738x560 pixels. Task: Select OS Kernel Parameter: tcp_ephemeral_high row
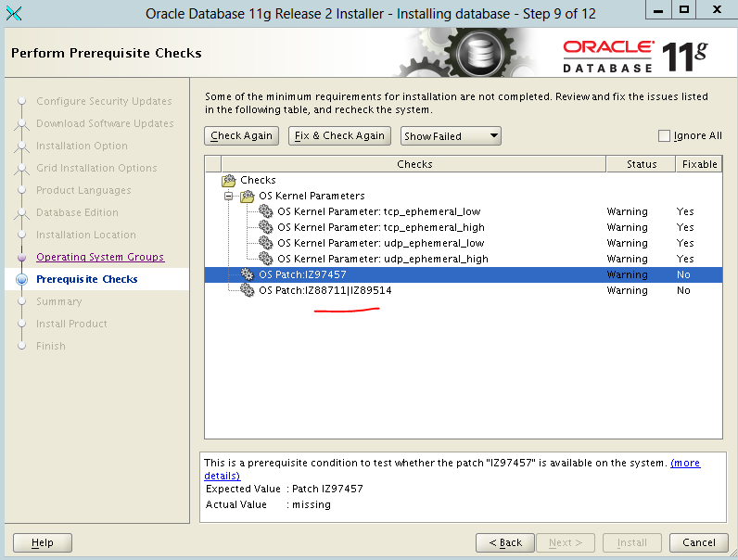point(464,227)
